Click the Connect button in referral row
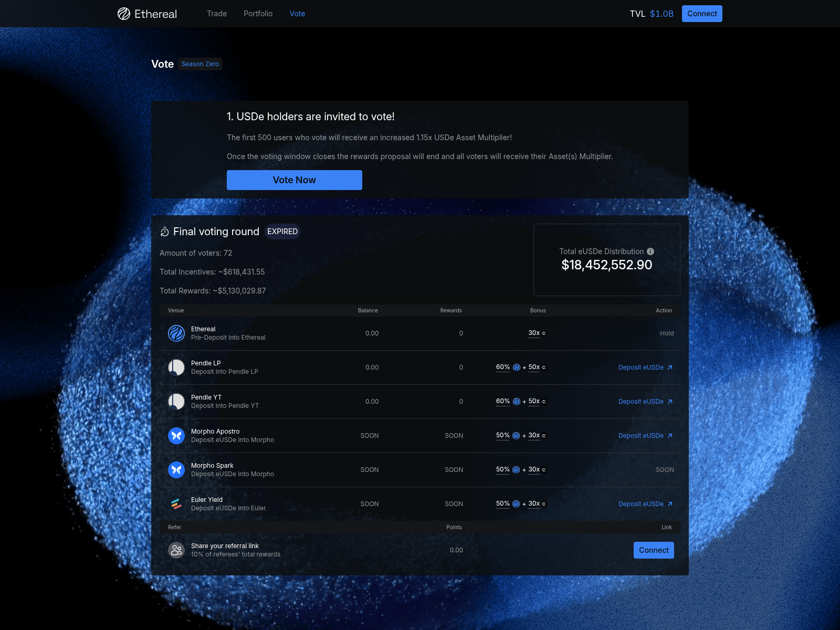 point(654,550)
